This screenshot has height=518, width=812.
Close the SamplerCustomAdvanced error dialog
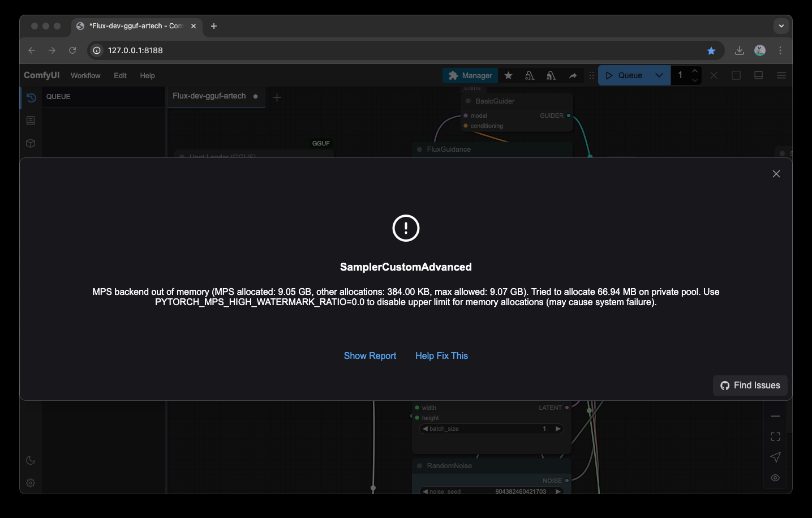pyautogui.click(x=776, y=174)
